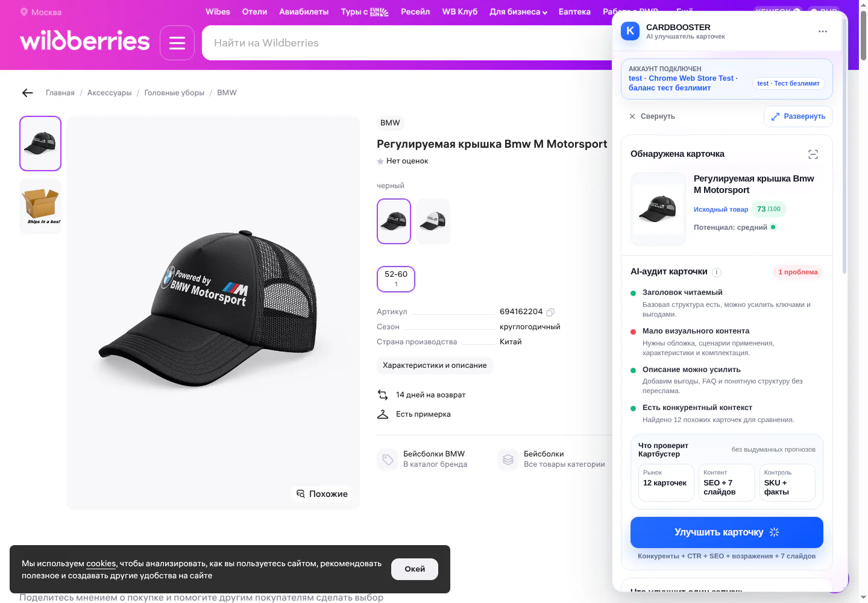This screenshot has height=603, width=868.
Task: Select the black cap main thumbnail
Action: point(40,144)
